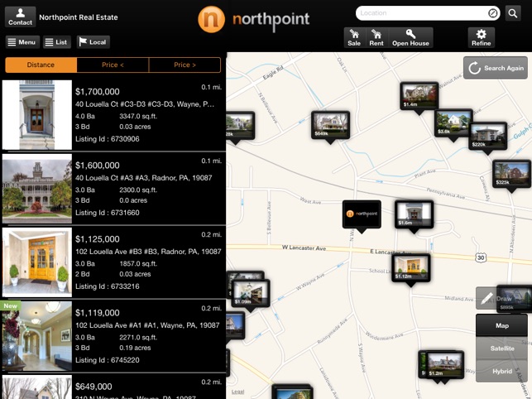Open the $1.12m map pin
532x399 pixels.
(411, 268)
